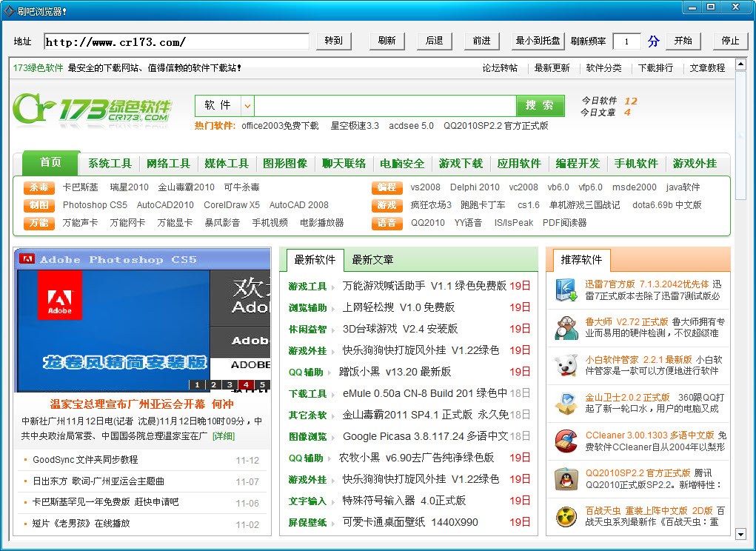This screenshot has height=551, width=756.
Task: Select banner slide number 4
Action: (246, 384)
